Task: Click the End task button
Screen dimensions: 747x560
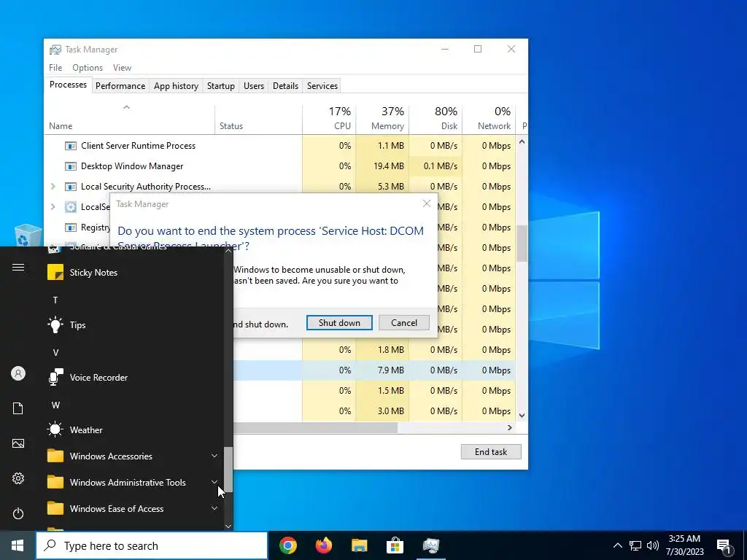Action: pos(491,452)
